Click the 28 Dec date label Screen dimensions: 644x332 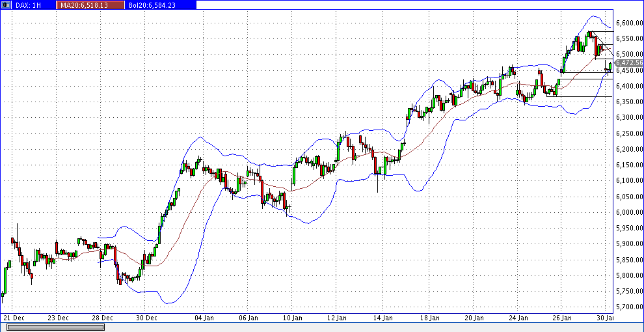pos(102,318)
